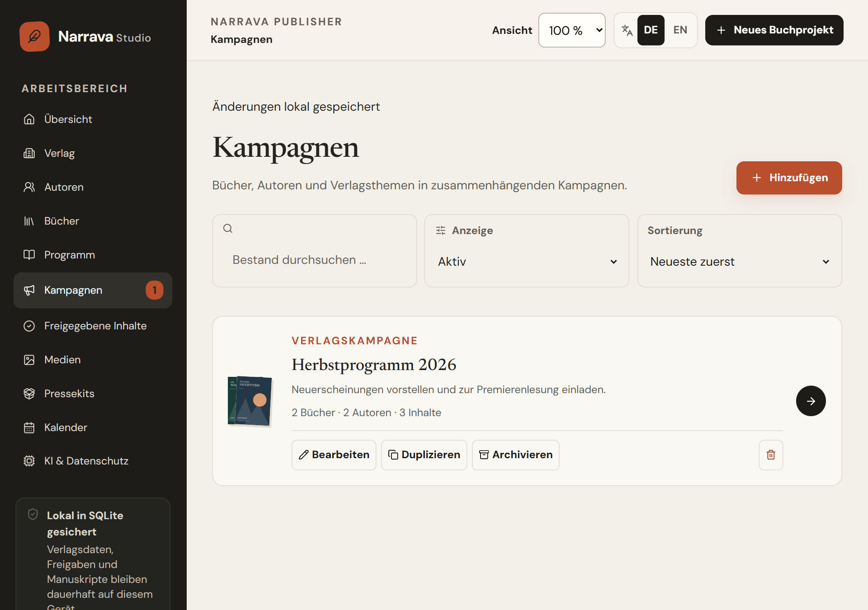The image size is (868, 610).
Task: Click the Kampagnen breadcrumb in header
Action: [x=241, y=39]
